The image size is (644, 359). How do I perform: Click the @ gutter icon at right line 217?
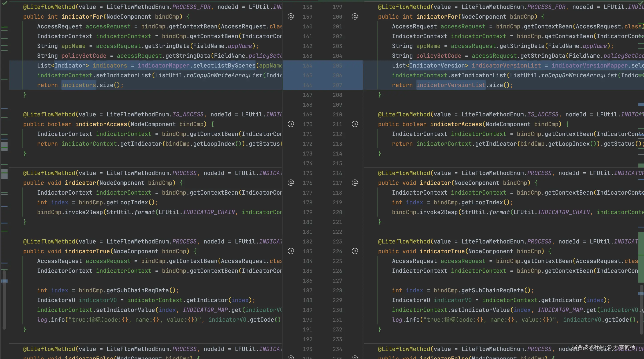tap(355, 183)
